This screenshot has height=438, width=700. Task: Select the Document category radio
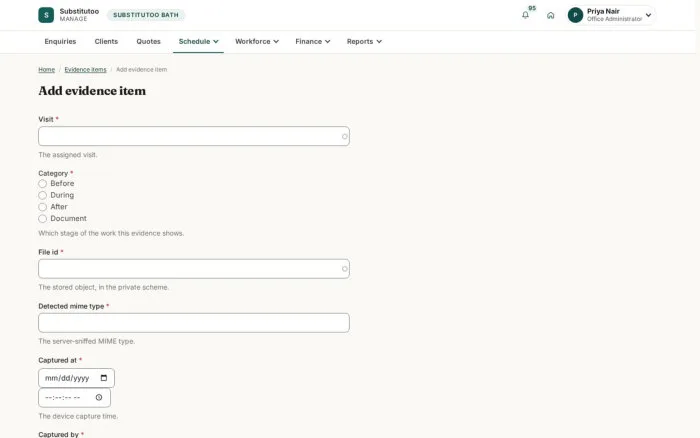point(42,218)
